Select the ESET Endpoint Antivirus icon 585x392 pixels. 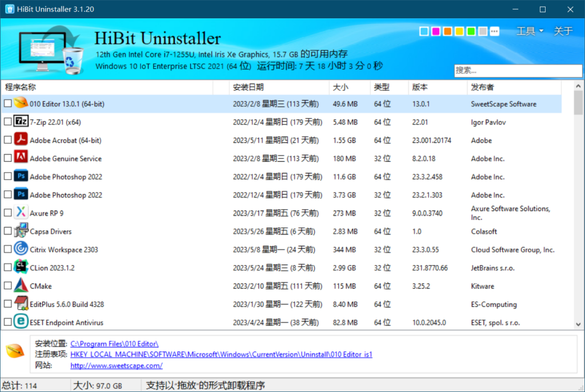click(21, 322)
